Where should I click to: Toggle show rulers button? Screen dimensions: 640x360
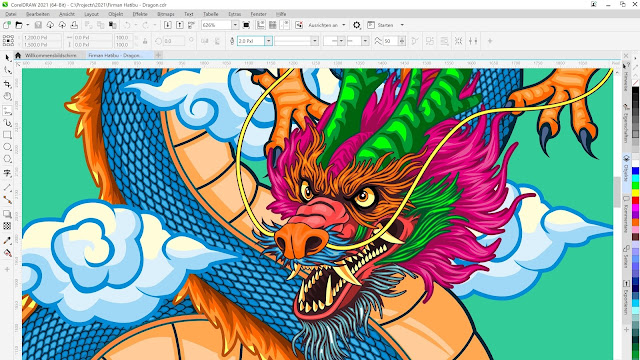[260, 25]
